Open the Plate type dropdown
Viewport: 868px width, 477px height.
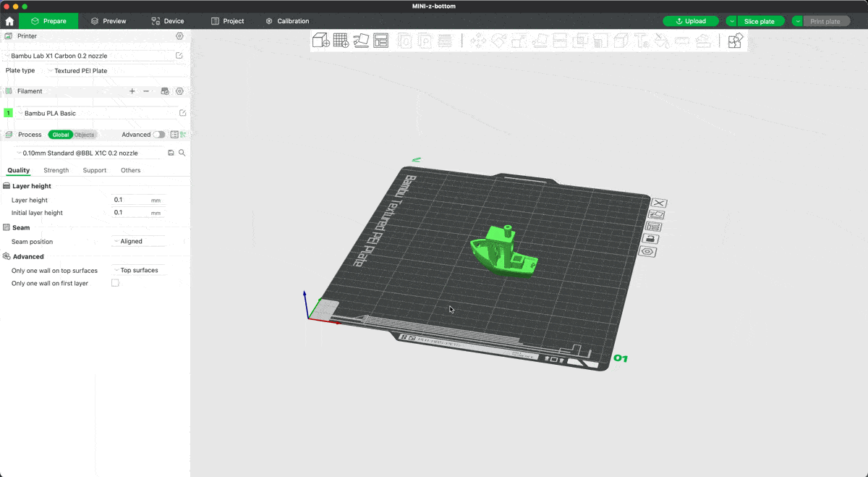[x=80, y=71]
